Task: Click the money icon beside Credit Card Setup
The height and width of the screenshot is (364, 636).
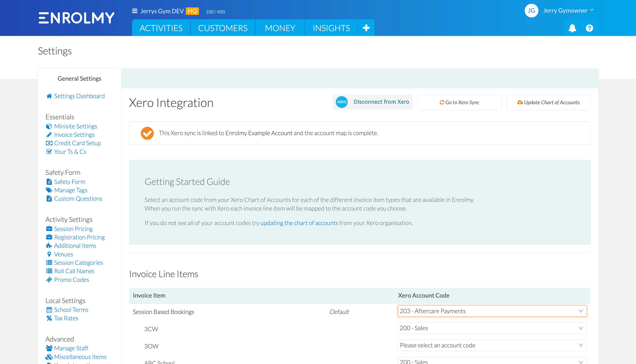Action: click(49, 143)
